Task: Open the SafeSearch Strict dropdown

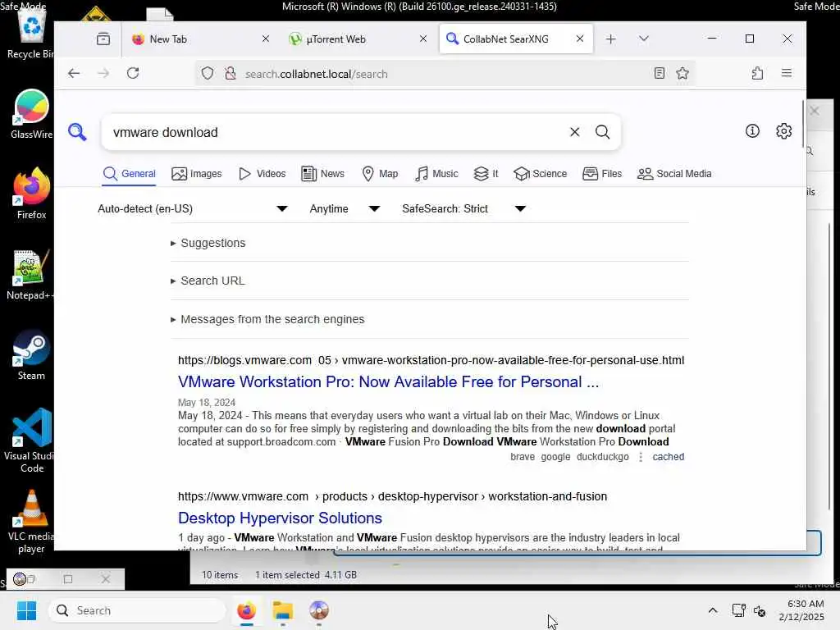Action: pos(463,208)
